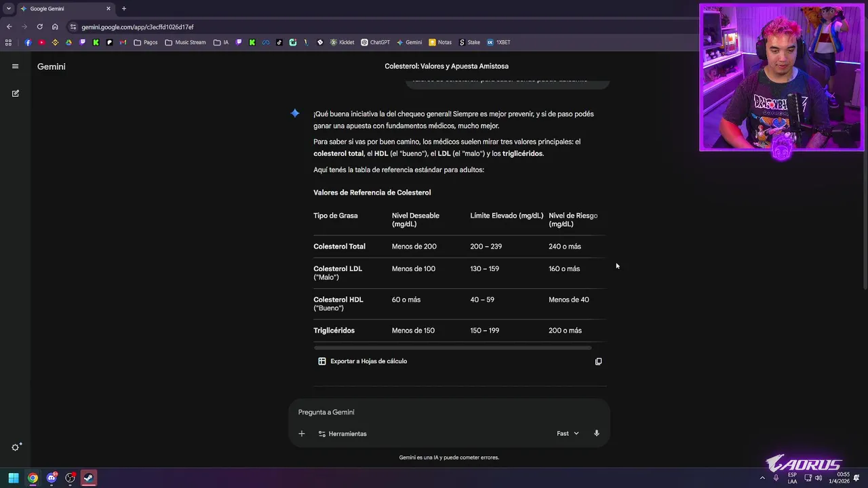The width and height of the screenshot is (868, 488).
Task: Click the microphone icon in the prompt box
Action: click(x=597, y=433)
